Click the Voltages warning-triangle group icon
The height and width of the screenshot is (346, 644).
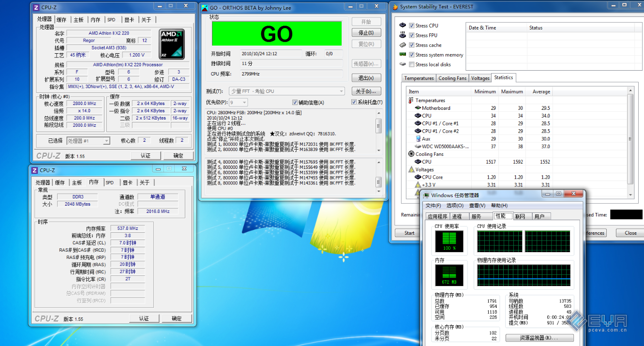pyautogui.click(x=411, y=169)
